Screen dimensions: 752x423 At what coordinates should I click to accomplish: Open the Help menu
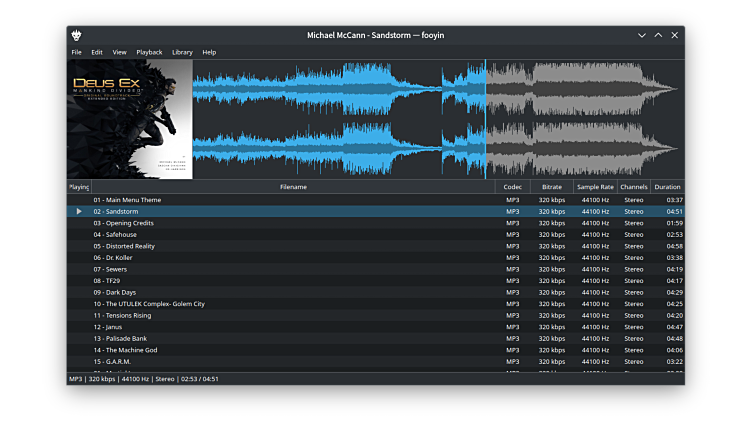coord(209,52)
